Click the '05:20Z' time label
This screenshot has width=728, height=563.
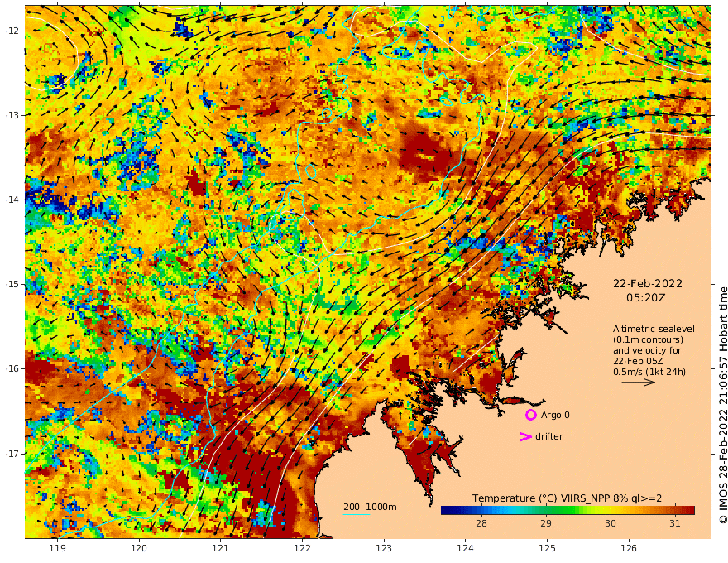coord(645,297)
